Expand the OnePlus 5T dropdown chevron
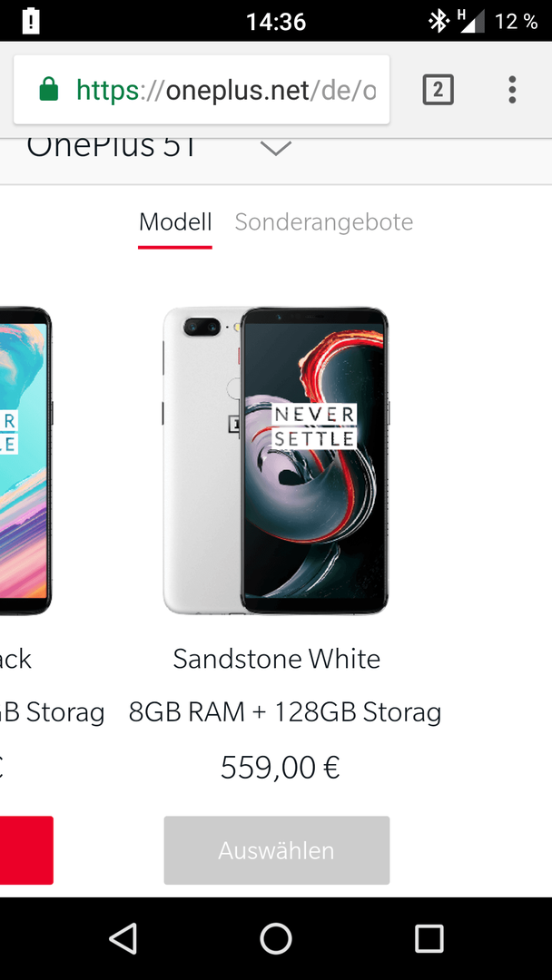Viewport: 552px width, 980px height. 276,149
